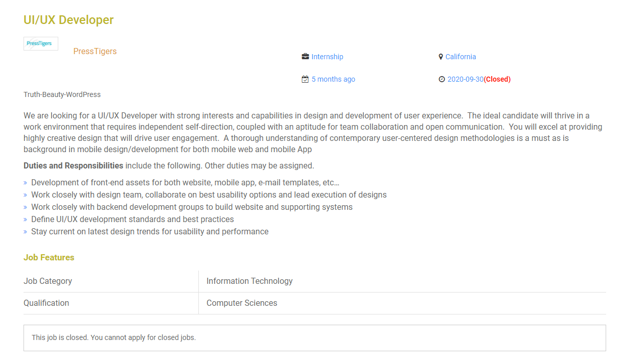Click the clock deadline icon
622x364 pixels.
pos(442,79)
